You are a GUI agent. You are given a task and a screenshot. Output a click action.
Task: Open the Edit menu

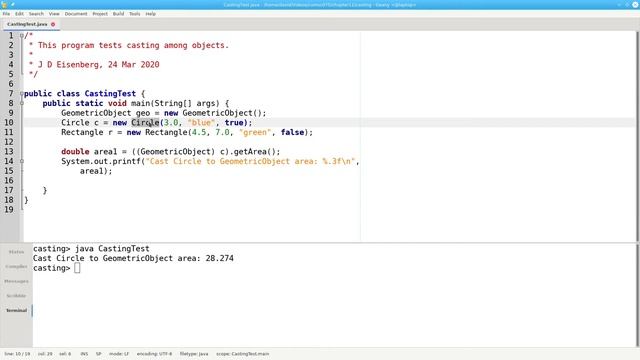click(19, 13)
